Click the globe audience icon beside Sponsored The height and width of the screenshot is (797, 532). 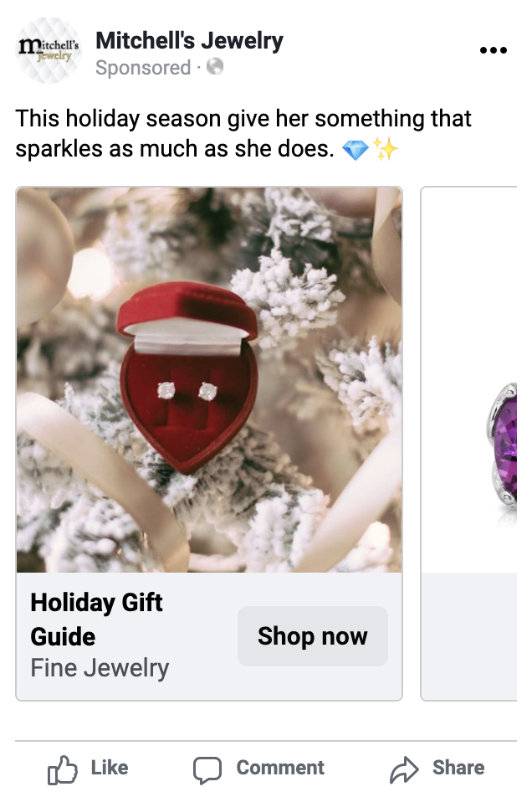point(215,67)
